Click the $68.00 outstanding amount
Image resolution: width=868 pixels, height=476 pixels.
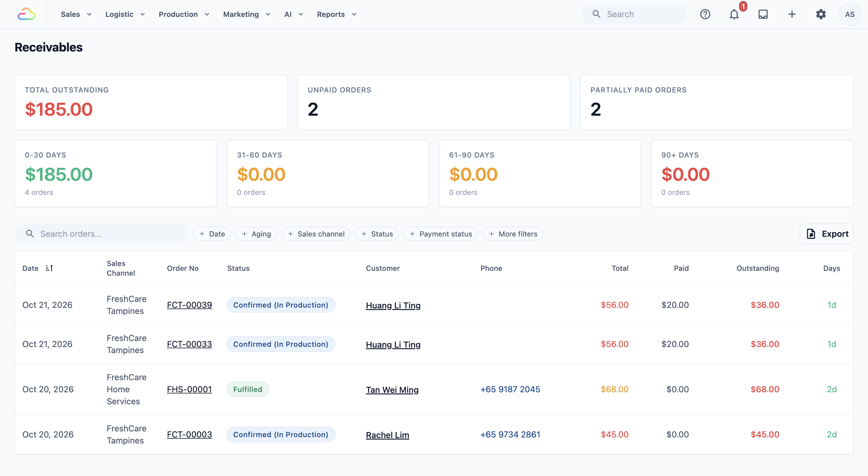coord(765,389)
